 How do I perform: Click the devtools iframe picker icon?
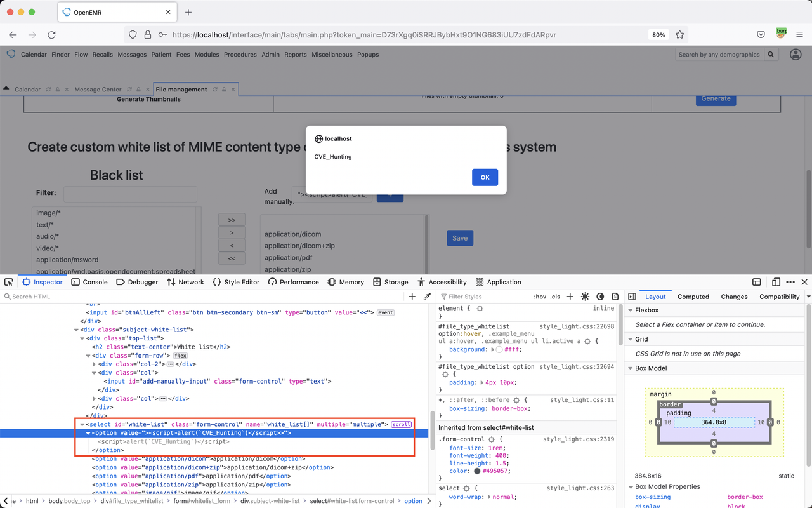coord(757,282)
